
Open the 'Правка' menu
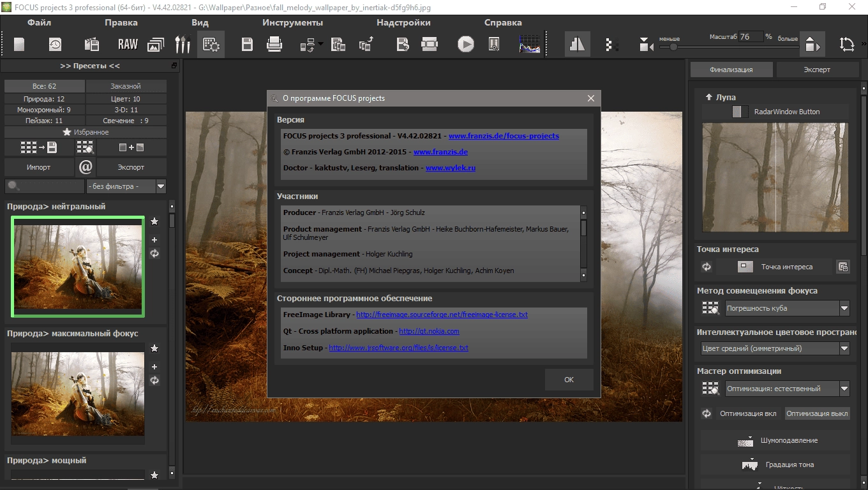pos(121,22)
